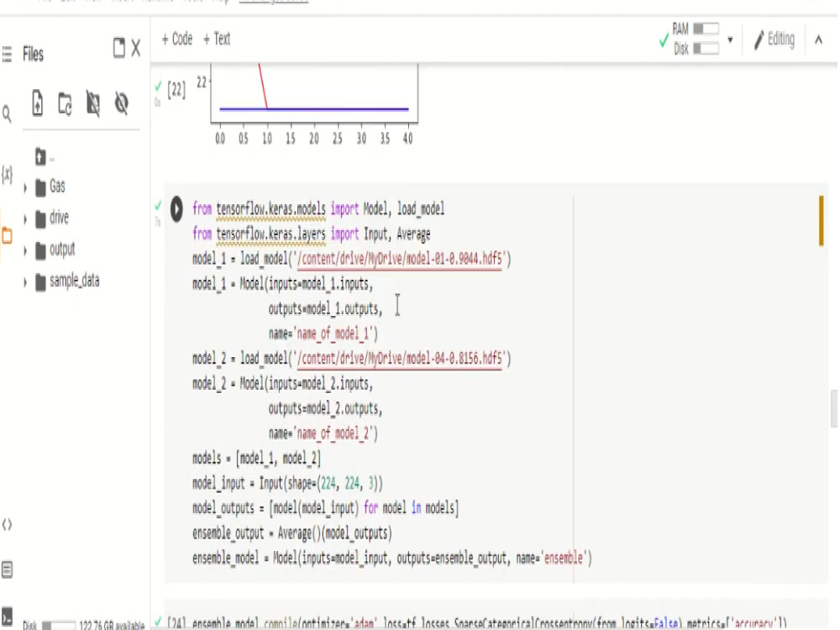Add a new text cell with + Text

click(x=217, y=39)
